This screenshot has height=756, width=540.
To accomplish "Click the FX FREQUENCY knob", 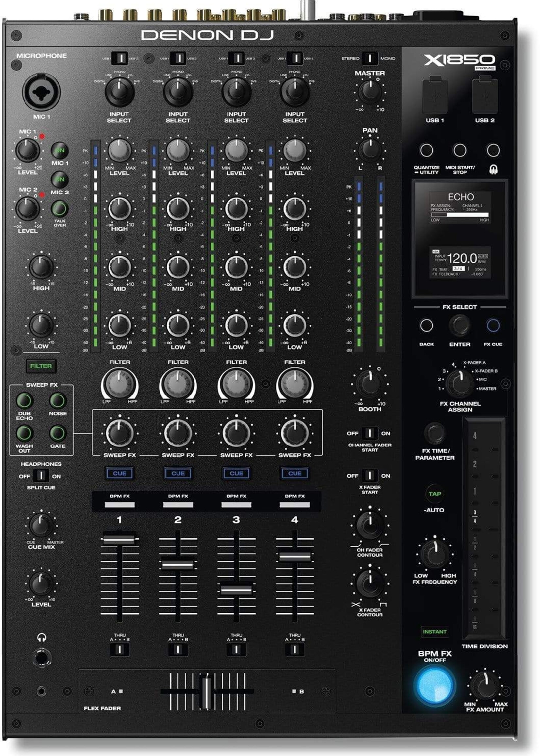I will click(x=435, y=554).
